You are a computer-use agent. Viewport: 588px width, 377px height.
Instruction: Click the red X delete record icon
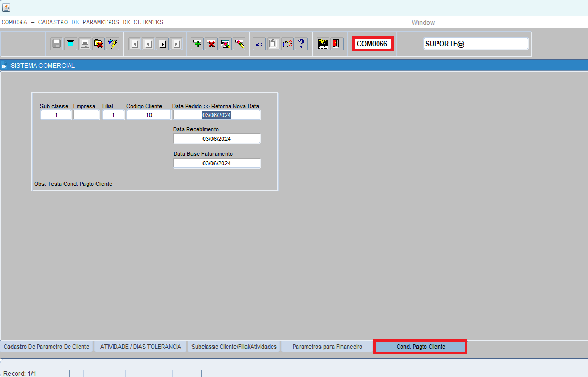[x=211, y=44]
